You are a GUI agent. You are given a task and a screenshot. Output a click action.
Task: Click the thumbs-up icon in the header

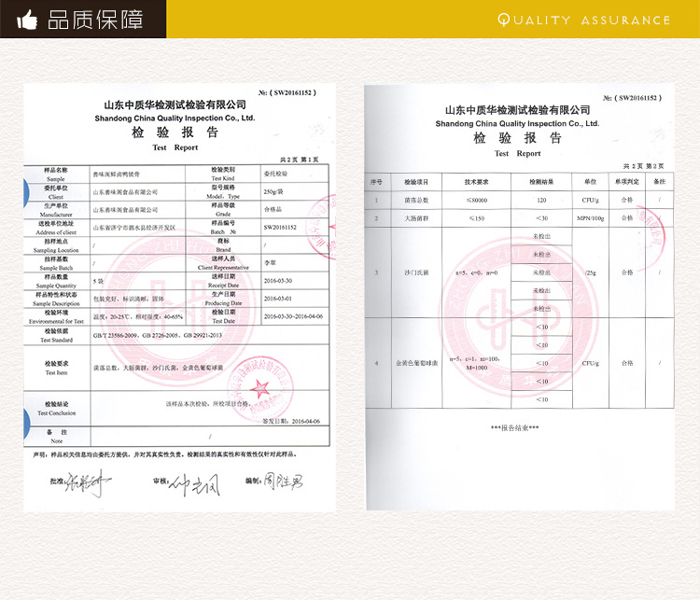tap(27, 20)
